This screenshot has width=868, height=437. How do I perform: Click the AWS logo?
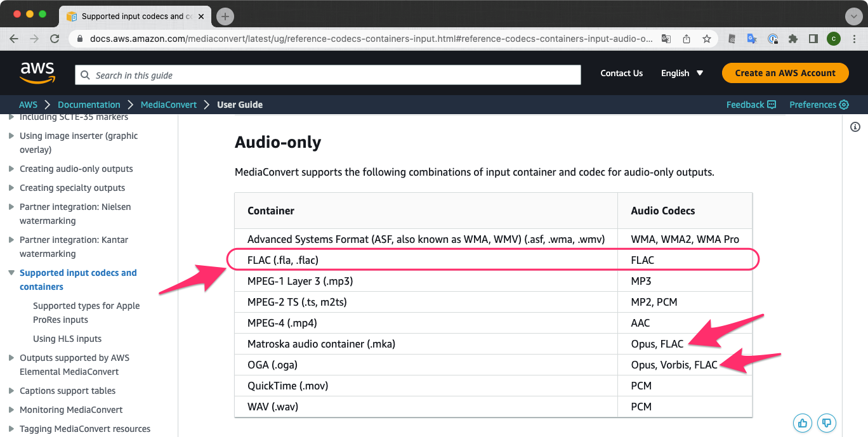[x=37, y=72]
